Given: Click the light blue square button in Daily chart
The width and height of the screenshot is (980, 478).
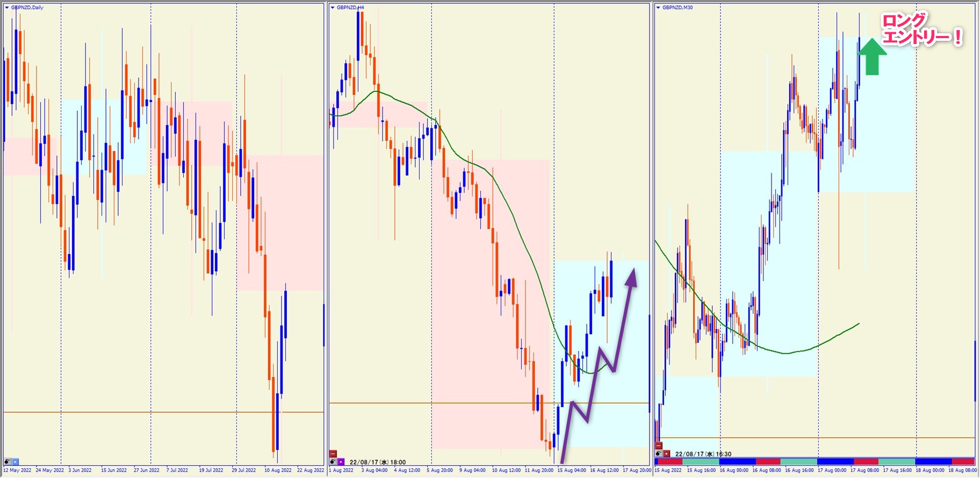Looking at the screenshot, I should 16,461.
